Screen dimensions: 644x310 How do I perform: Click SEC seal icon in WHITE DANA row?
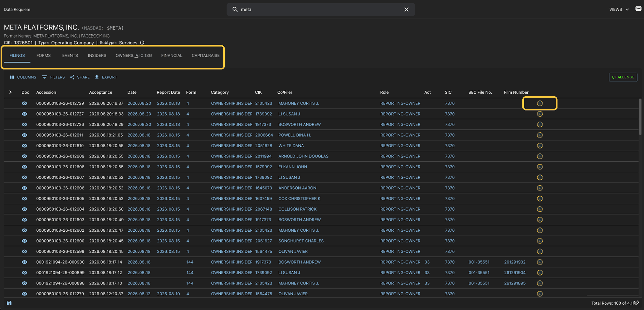(x=540, y=146)
